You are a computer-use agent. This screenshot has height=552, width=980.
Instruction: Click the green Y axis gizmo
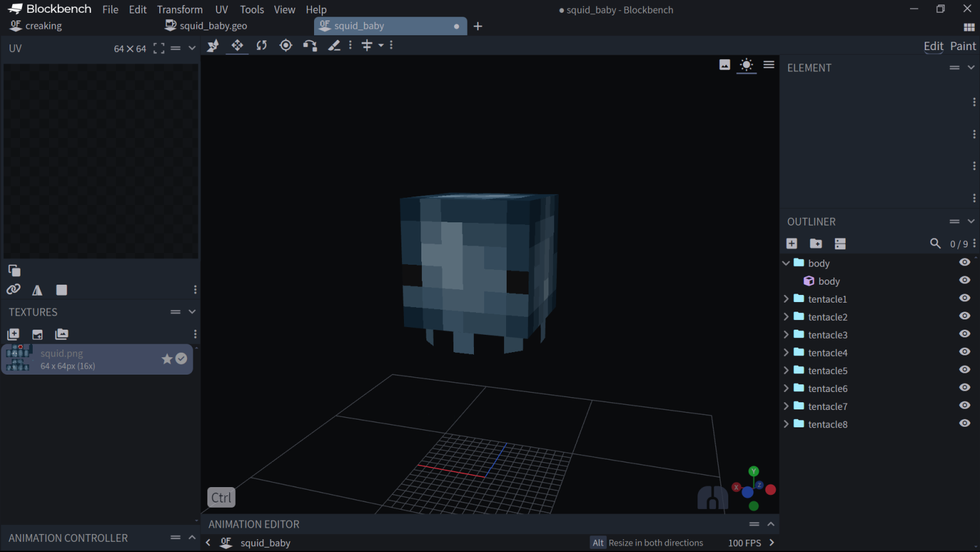pos(754,472)
